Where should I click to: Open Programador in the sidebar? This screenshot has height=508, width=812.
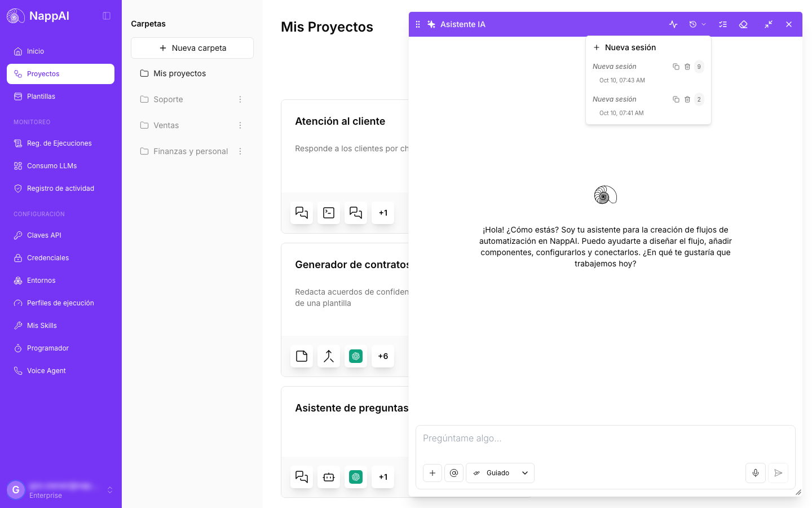60,348
